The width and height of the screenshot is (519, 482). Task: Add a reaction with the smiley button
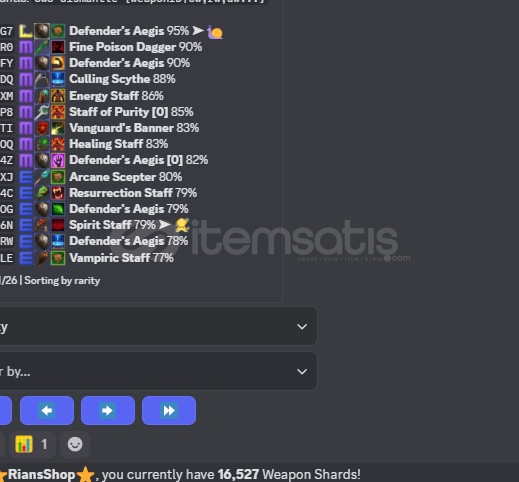pos(75,444)
